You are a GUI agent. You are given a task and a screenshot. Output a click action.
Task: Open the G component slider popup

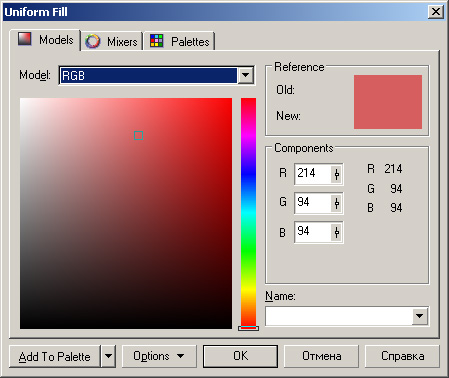337,203
